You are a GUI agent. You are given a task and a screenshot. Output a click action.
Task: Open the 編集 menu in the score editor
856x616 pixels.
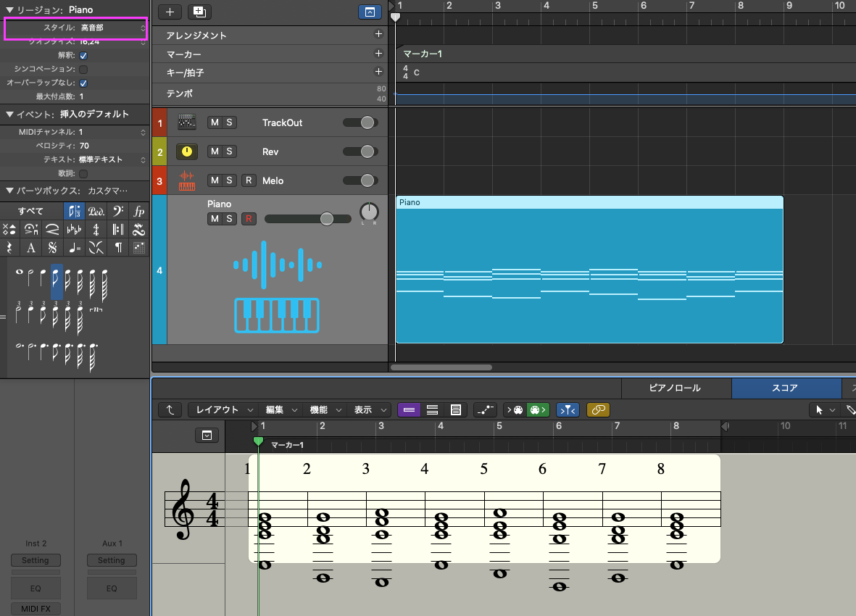click(281, 409)
